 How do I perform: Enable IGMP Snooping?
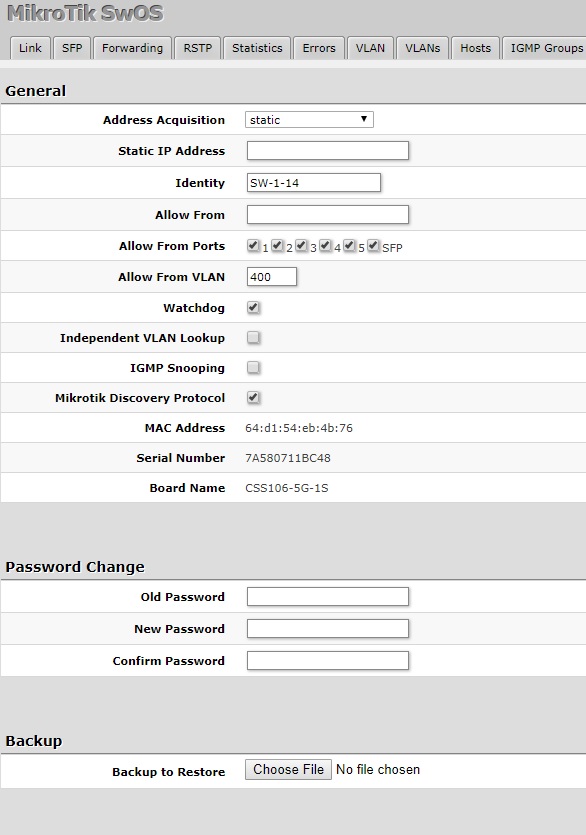coord(253,367)
